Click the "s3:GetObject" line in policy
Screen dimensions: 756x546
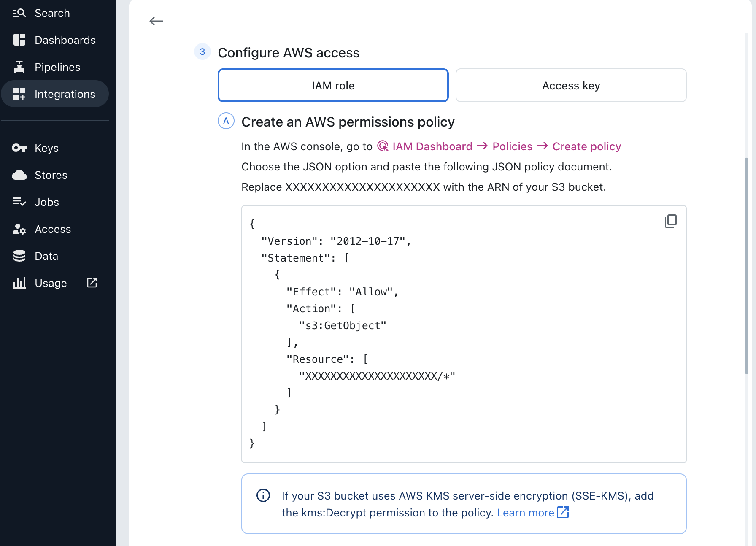pyautogui.click(x=343, y=325)
